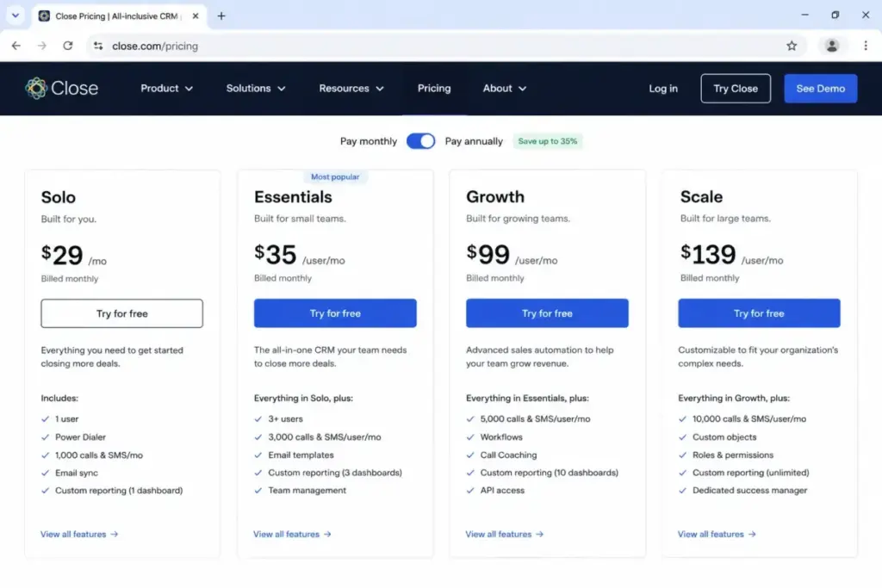This screenshot has width=882, height=588.
Task: Select Pay annually label
Action: click(474, 141)
